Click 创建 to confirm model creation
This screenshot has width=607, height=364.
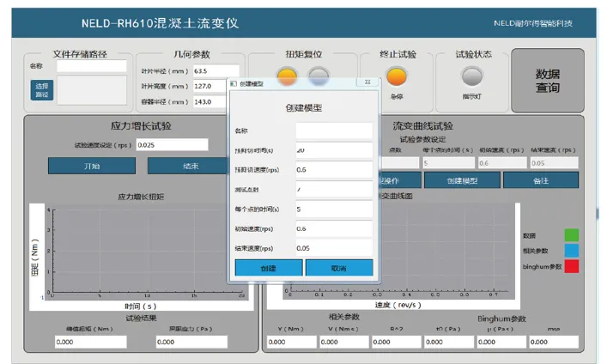tap(269, 268)
